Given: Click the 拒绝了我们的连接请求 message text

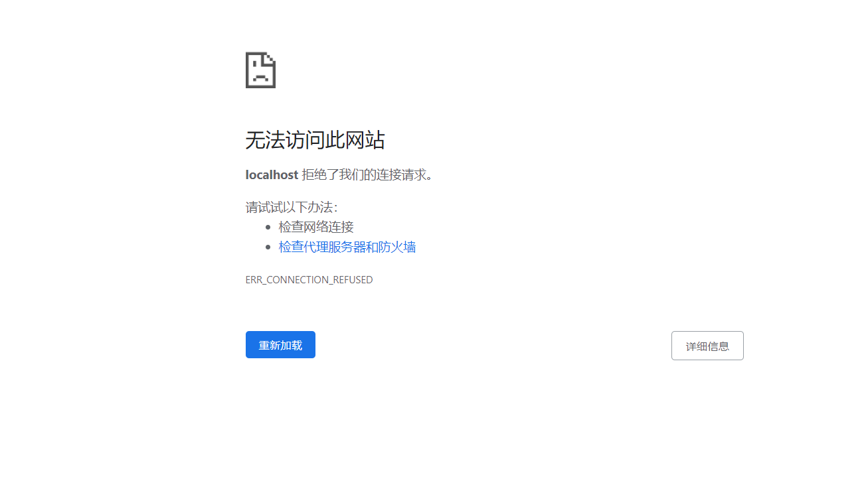Looking at the screenshot, I should (369, 174).
